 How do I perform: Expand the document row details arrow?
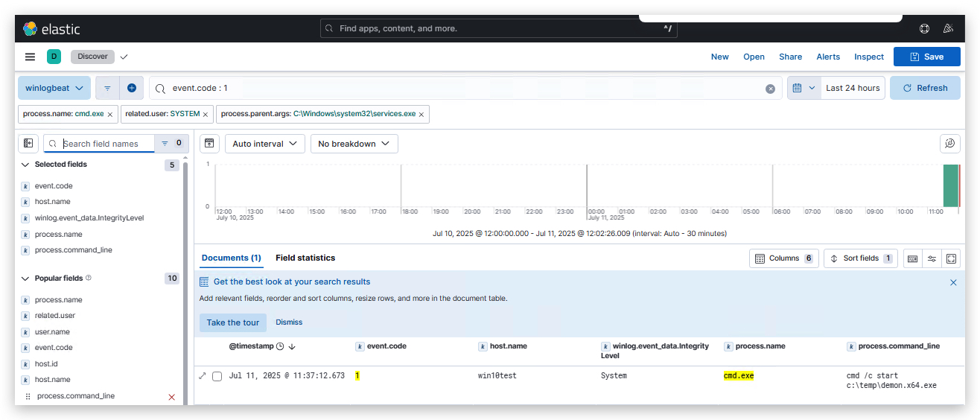[x=203, y=376]
